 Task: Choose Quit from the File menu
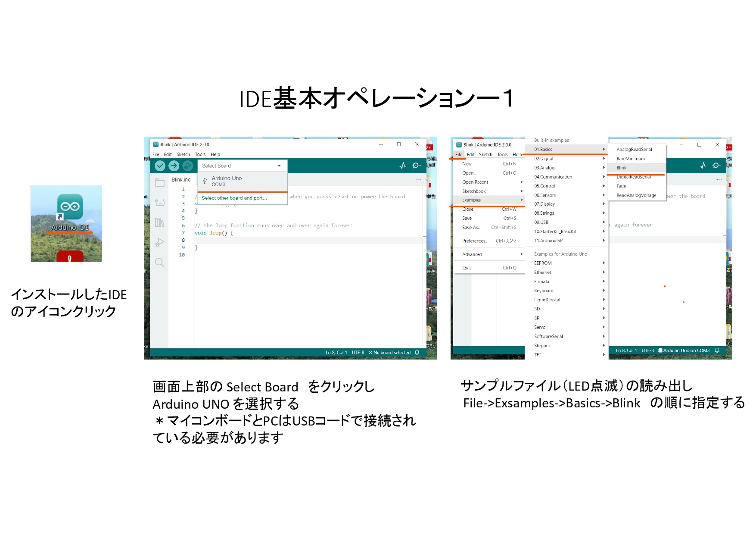[489, 268]
